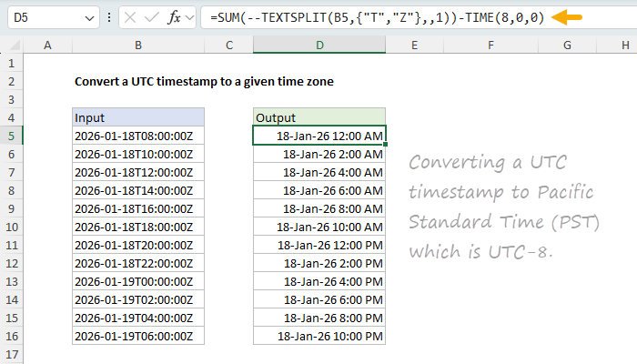Select row 16 header
Viewport: 637px width, 364px height.
[11, 336]
